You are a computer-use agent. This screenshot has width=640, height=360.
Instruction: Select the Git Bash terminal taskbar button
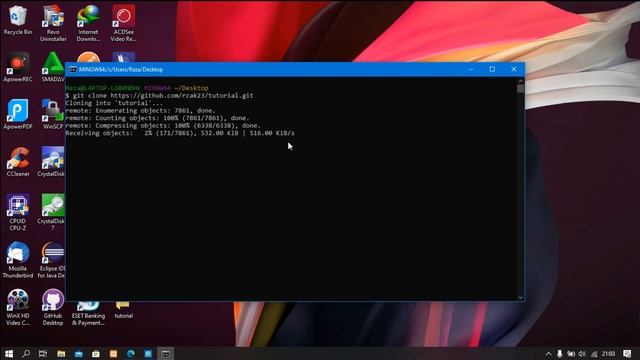click(165, 353)
